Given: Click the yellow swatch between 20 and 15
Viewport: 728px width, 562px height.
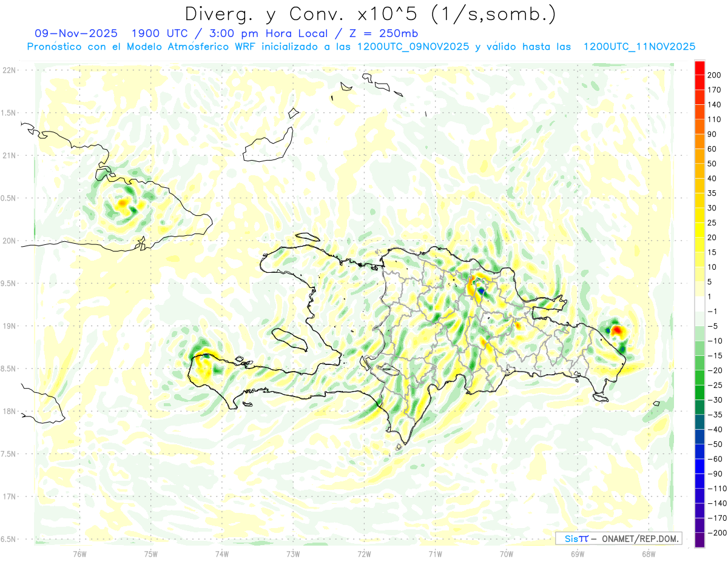Looking at the screenshot, I should click(x=699, y=245).
